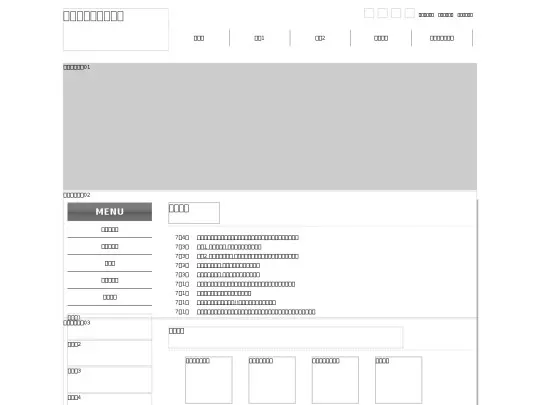Click the dark MENU header bar
This screenshot has height=405, width=540.
[110, 211]
